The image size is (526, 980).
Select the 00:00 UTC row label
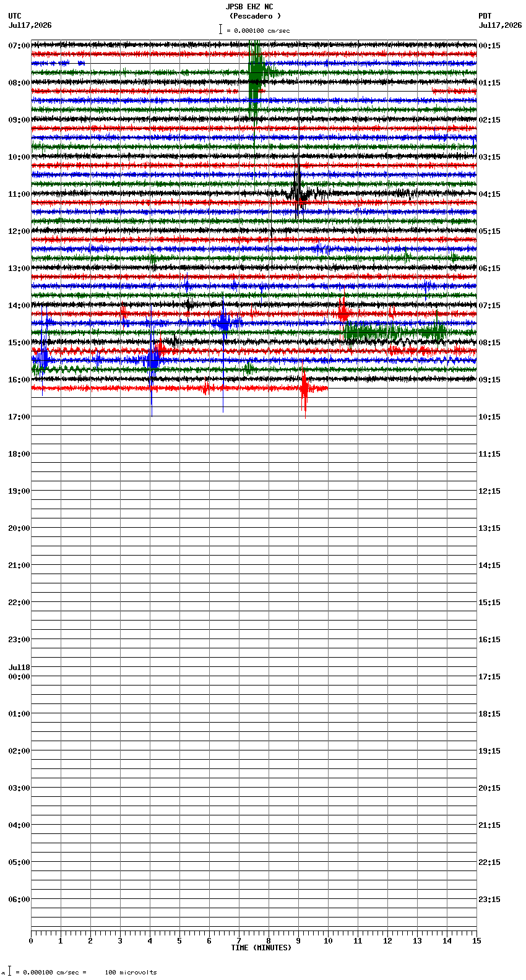click(x=19, y=677)
